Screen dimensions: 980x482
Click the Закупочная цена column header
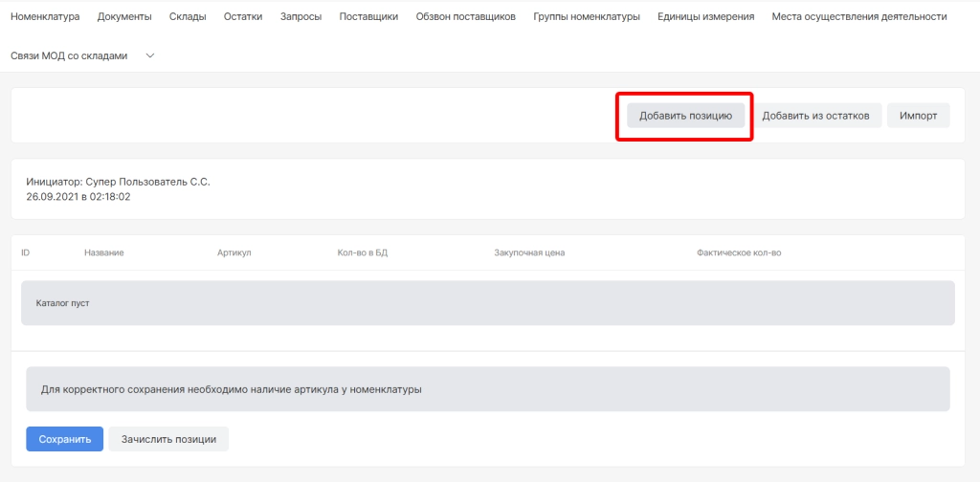coord(529,253)
